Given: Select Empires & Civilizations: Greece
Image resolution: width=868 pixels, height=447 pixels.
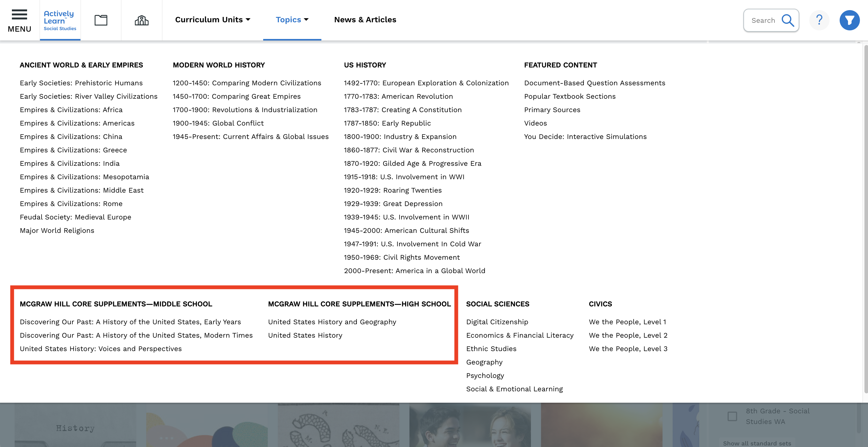Looking at the screenshot, I should tap(73, 150).
